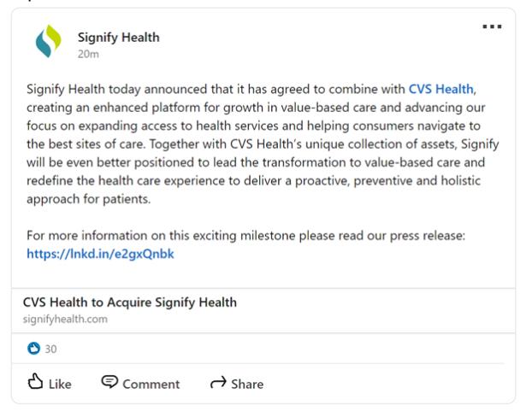Open the three-dot post options menu
The height and width of the screenshot is (411, 532).
(x=492, y=27)
